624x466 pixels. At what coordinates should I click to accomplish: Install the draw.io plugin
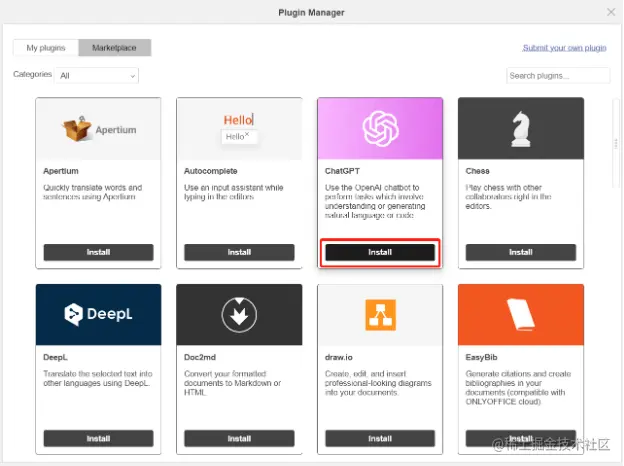coord(380,439)
